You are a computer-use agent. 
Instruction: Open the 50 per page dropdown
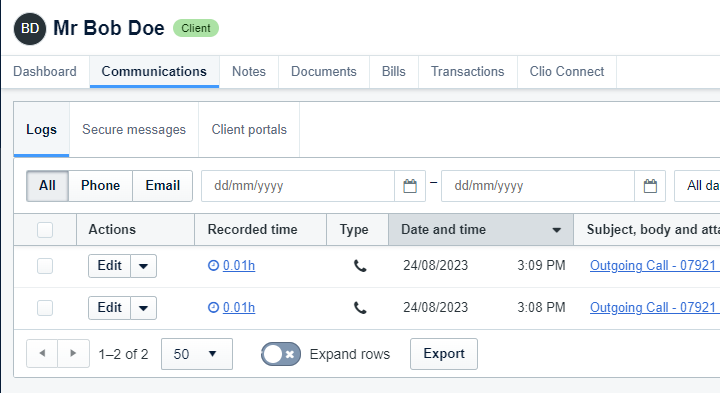[197, 354]
